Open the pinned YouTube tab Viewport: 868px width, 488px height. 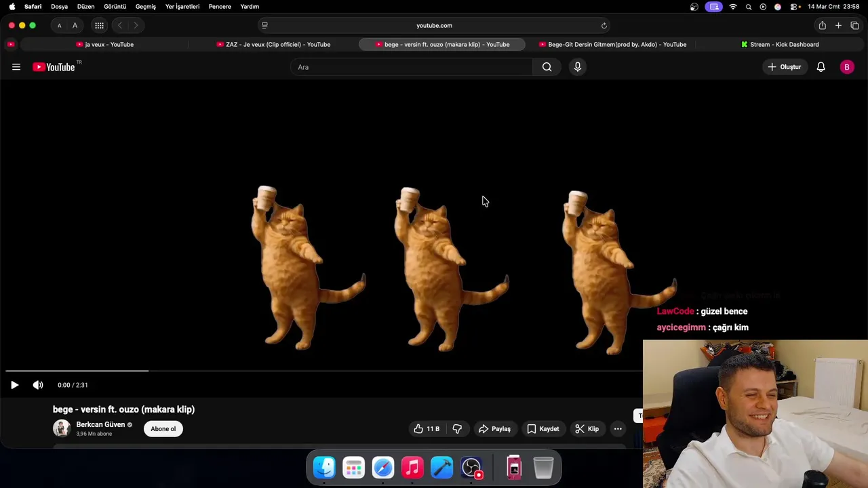(10, 45)
